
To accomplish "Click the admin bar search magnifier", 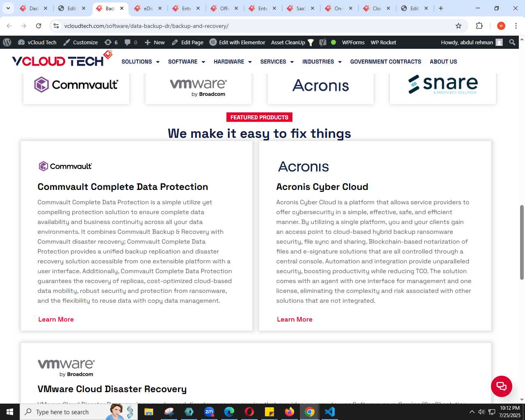I will click(512, 42).
